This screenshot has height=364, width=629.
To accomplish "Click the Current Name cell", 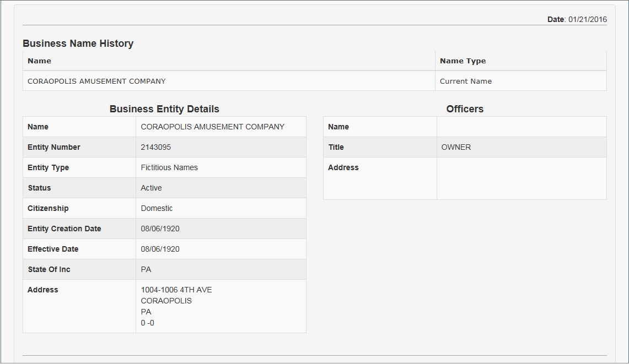I will (465, 81).
